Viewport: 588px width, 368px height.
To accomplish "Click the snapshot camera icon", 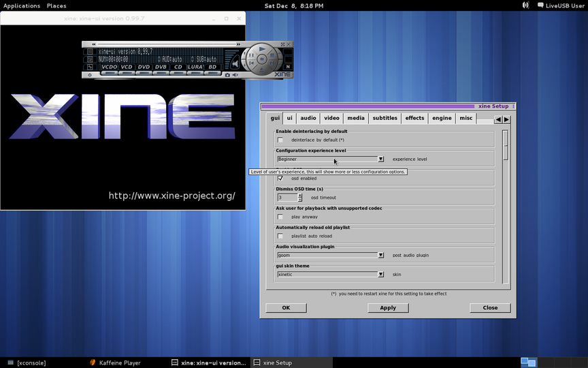I will pyautogui.click(x=227, y=75).
